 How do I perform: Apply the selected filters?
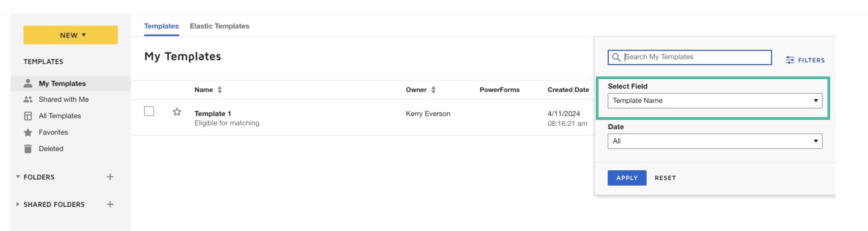point(626,178)
